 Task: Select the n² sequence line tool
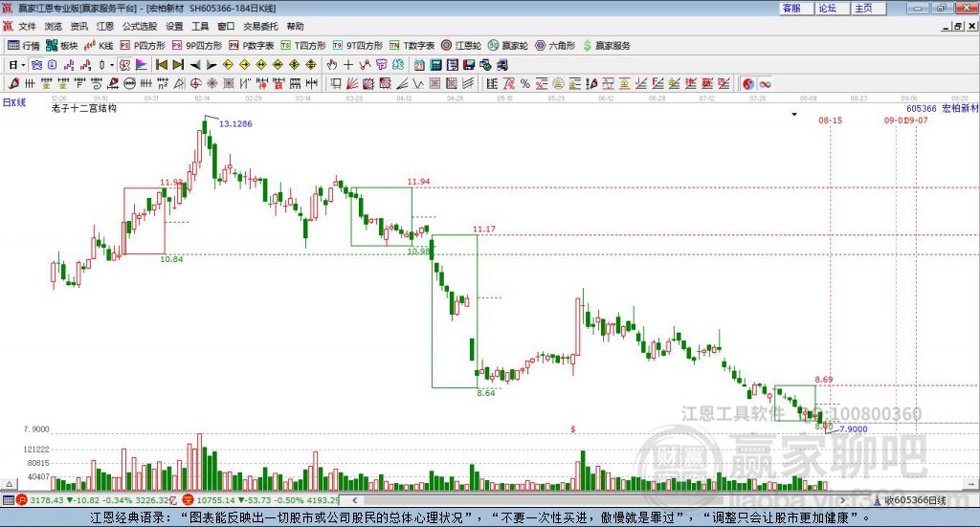pyautogui.click(x=163, y=83)
